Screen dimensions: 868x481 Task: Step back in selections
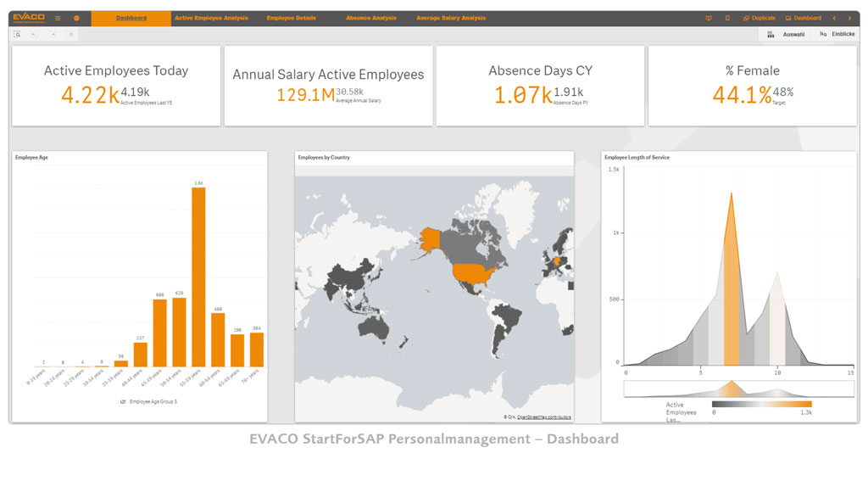34,34
